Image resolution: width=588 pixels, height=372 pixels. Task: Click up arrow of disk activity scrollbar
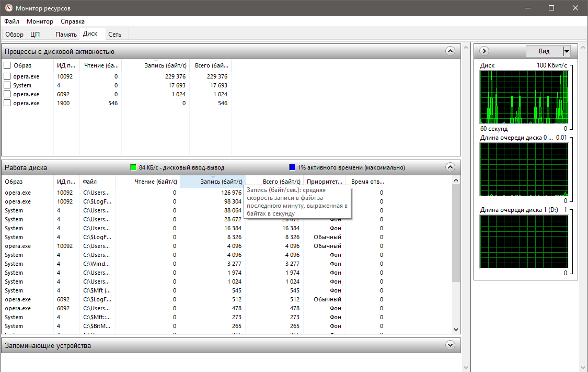coord(456,180)
